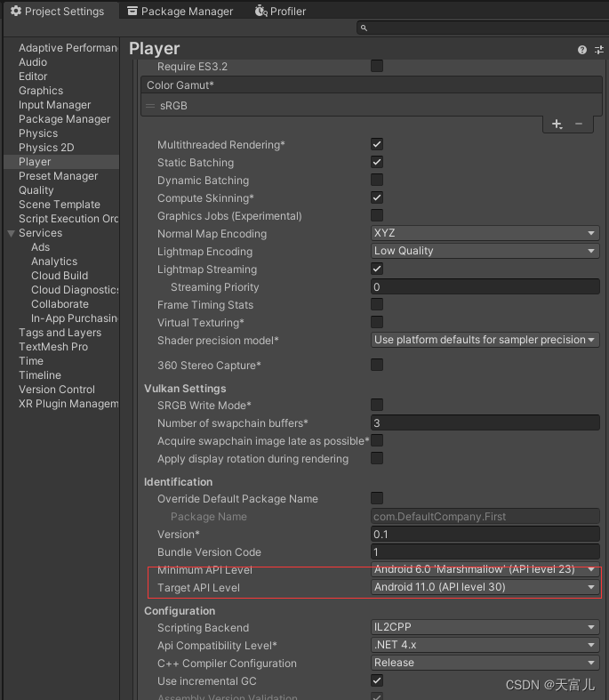This screenshot has height=700, width=609.
Task: Click Bundle Version Code field
Action: (485, 551)
